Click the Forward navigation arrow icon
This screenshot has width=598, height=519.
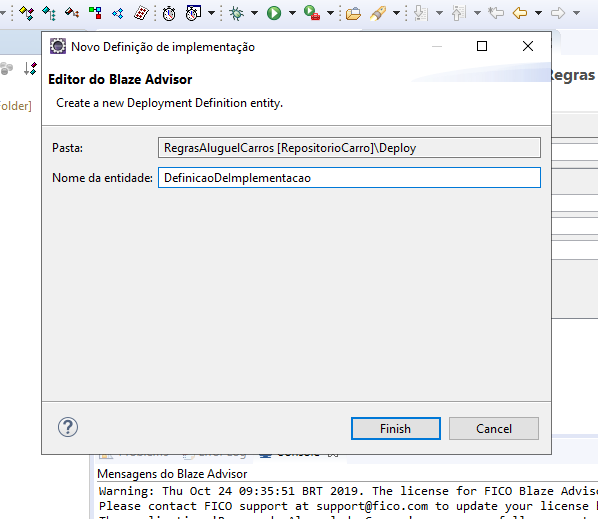(558, 13)
